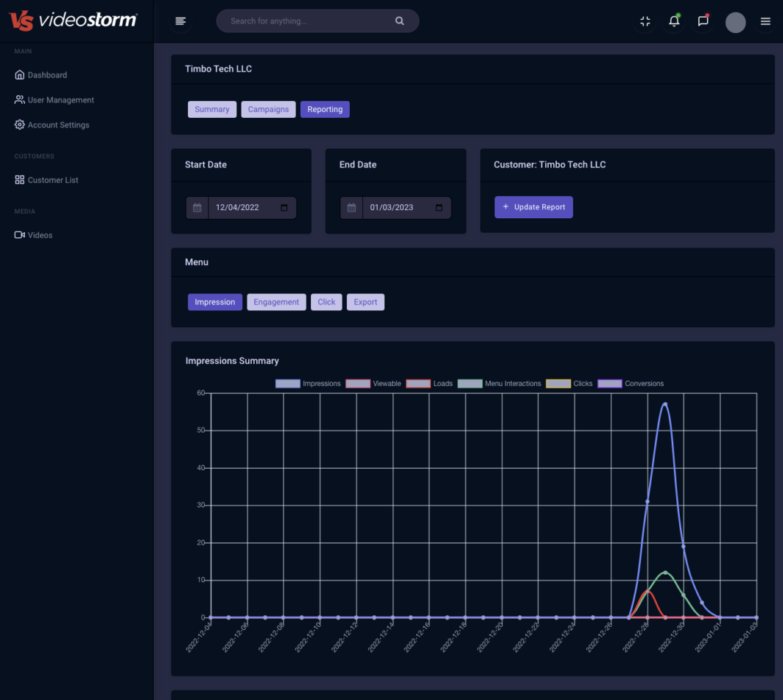
Task: Open Account Settings via the gear icon
Action: pos(20,125)
